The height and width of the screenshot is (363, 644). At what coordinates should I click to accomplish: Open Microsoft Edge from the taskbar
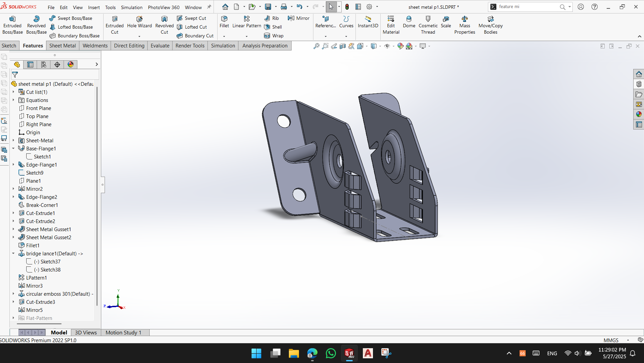pos(312,353)
